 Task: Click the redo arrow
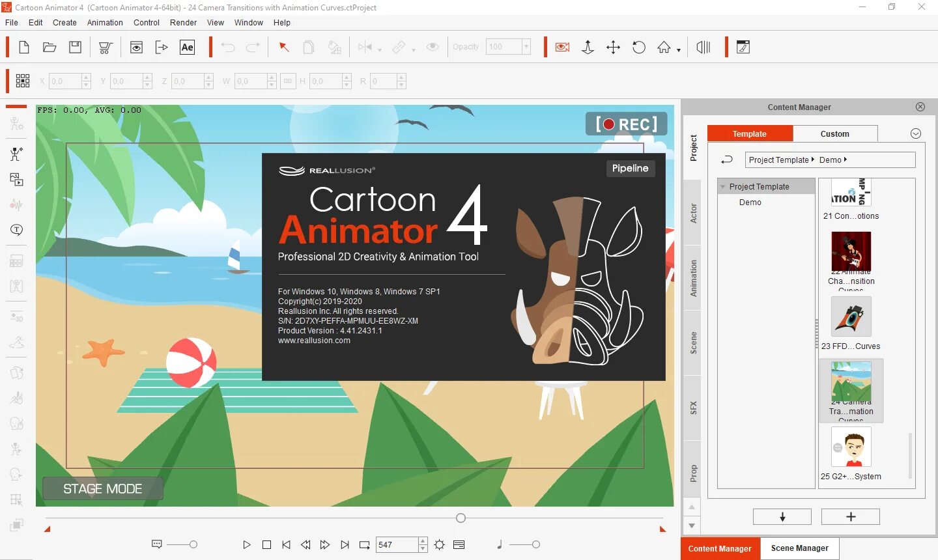(x=253, y=47)
